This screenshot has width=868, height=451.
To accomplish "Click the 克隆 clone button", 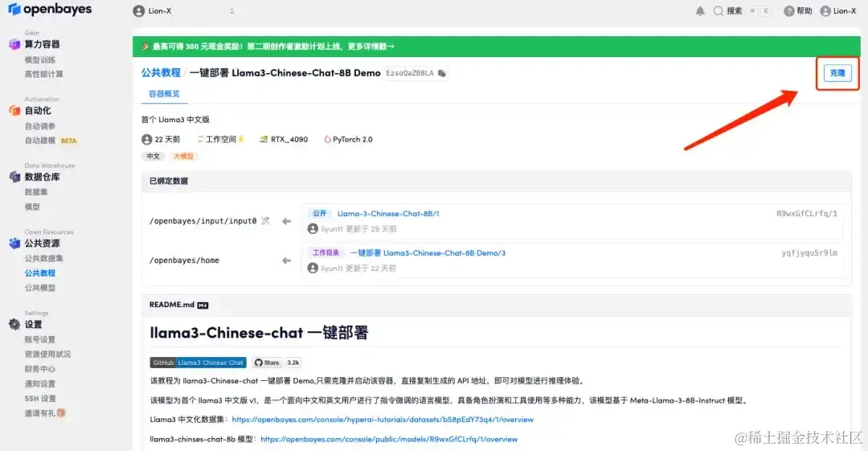I will 837,73.
